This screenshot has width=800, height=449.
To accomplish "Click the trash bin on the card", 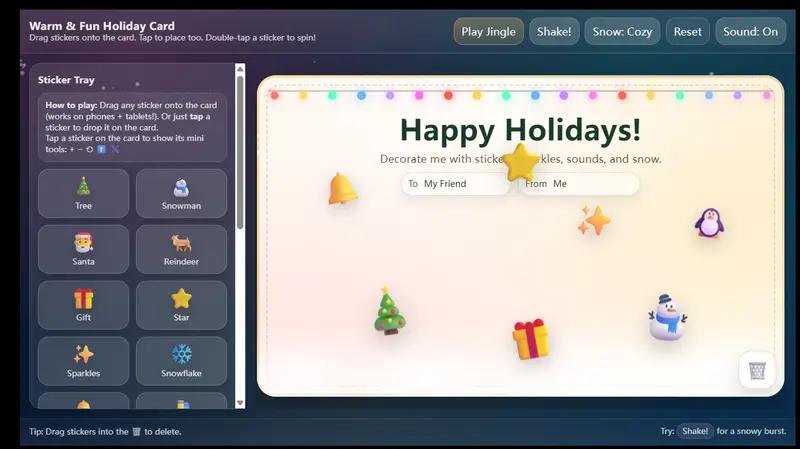I will pyautogui.click(x=757, y=370).
